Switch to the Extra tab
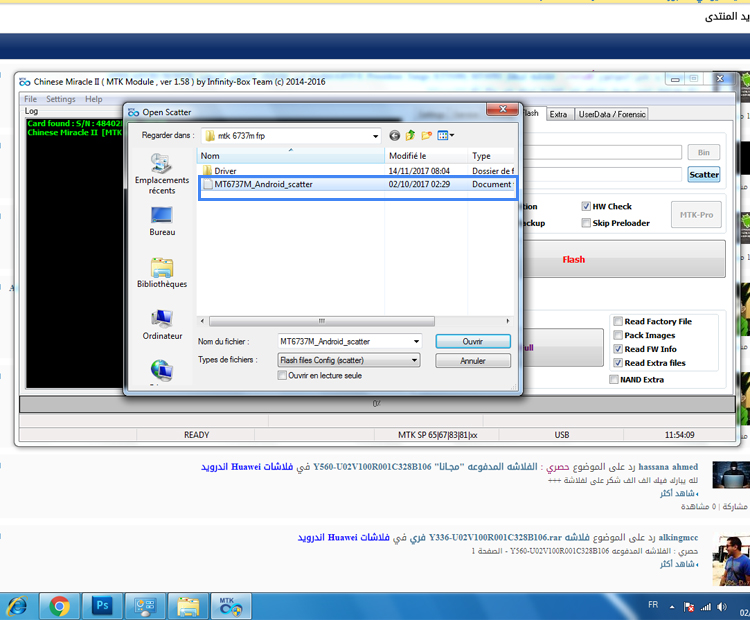 click(x=558, y=114)
